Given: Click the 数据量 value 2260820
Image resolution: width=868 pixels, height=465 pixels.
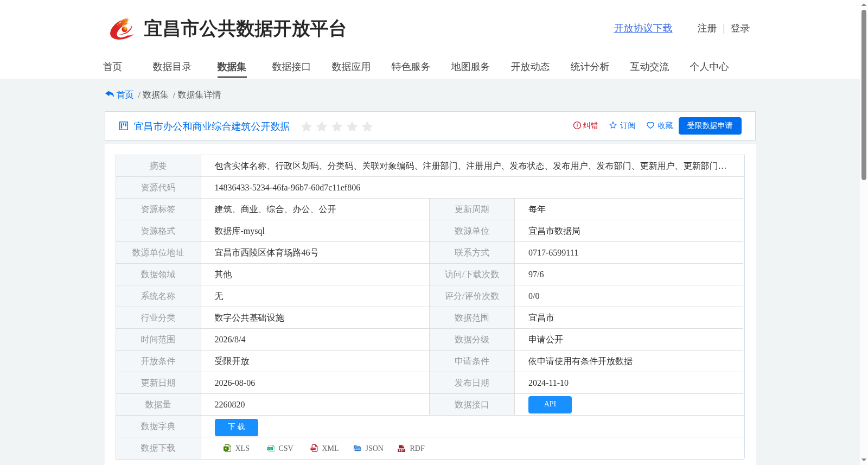Looking at the screenshot, I should coord(229,405).
